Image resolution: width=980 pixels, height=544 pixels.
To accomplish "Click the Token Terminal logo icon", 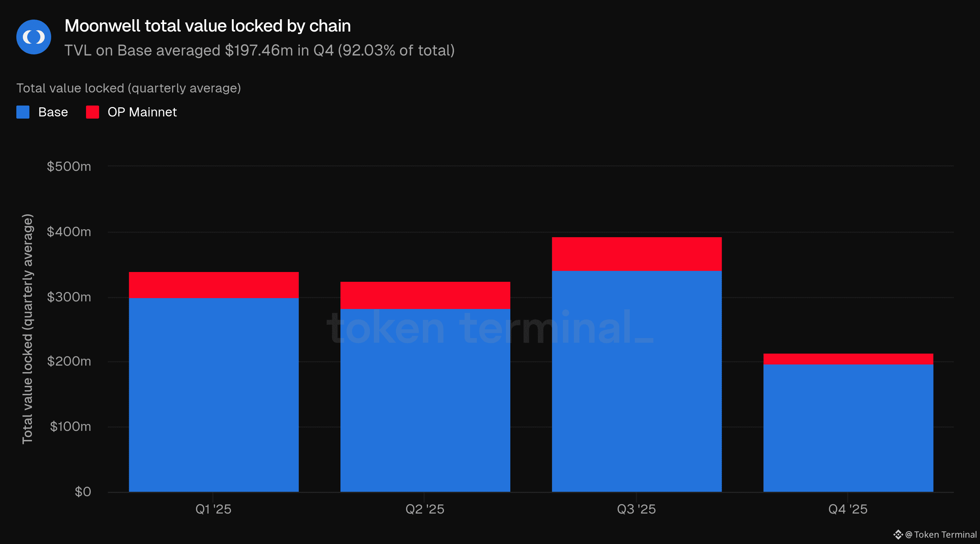I will click(x=898, y=535).
